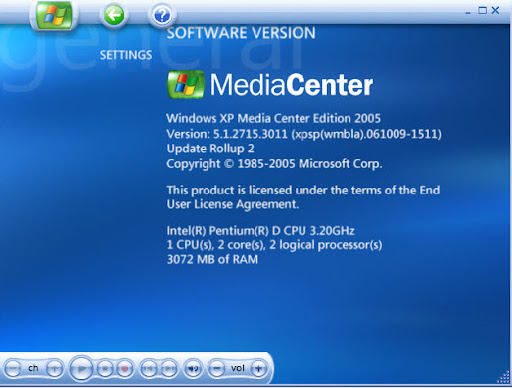Decrease the channel with the ch minus button
This screenshot has width=512, height=388.
(x=13, y=369)
